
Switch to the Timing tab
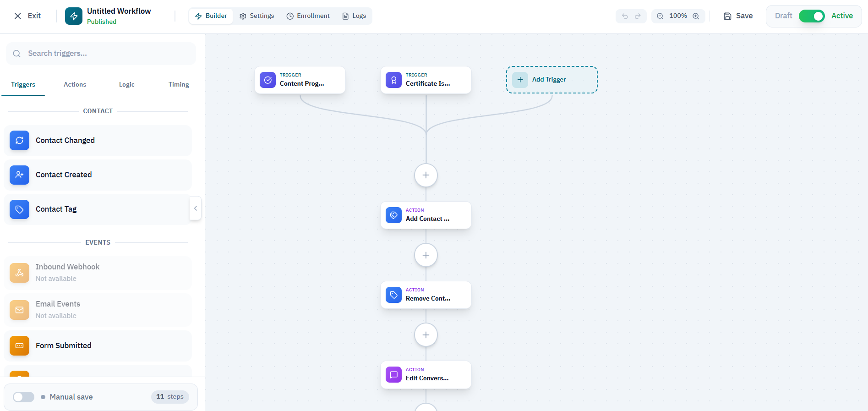point(179,85)
